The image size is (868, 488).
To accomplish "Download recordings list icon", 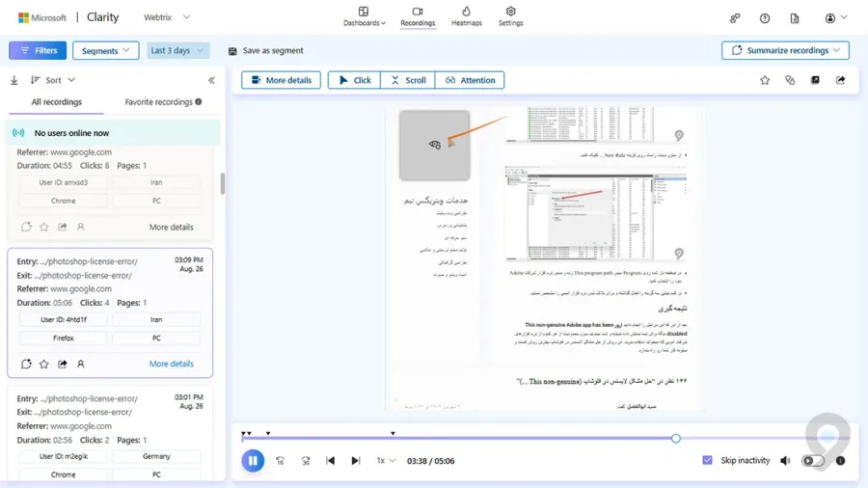I will pyautogui.click(x=14, y=80).
